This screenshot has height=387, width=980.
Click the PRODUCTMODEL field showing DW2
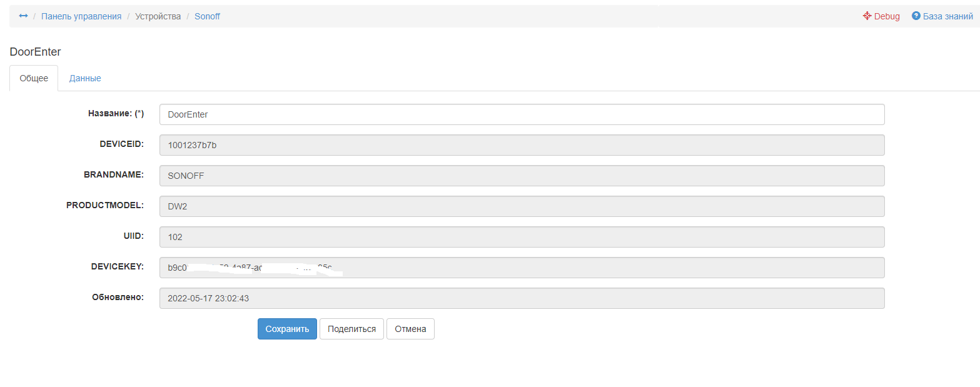click(x=522, y=206)
